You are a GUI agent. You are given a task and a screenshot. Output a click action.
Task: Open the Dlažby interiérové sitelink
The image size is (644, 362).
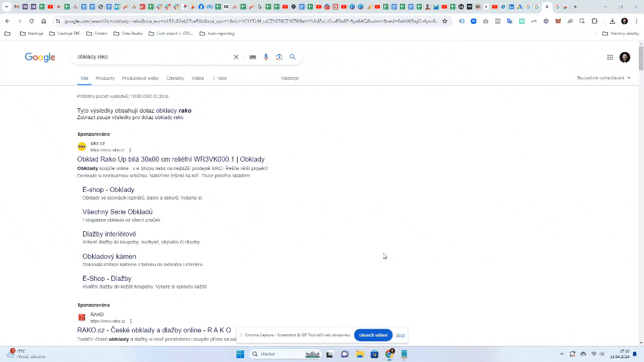coord(109,234)
